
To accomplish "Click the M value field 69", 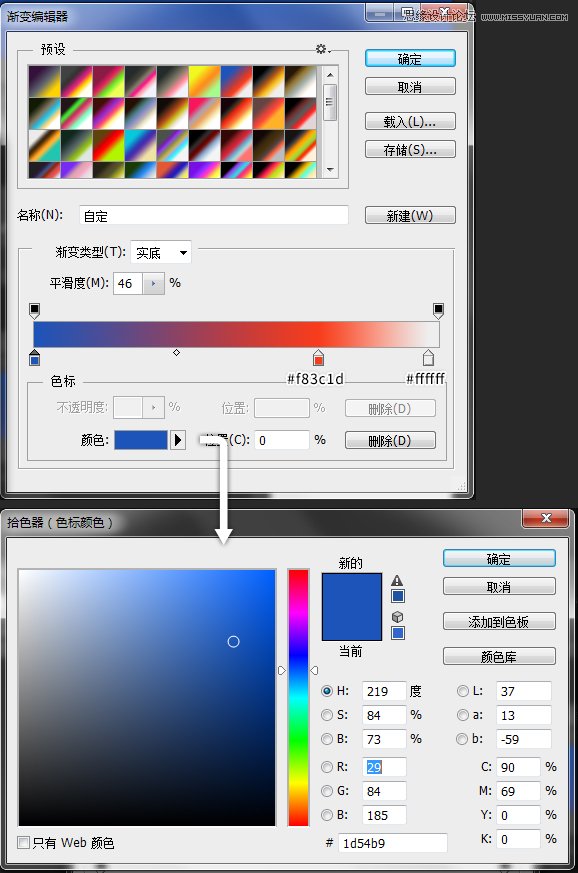I will 518,791.
